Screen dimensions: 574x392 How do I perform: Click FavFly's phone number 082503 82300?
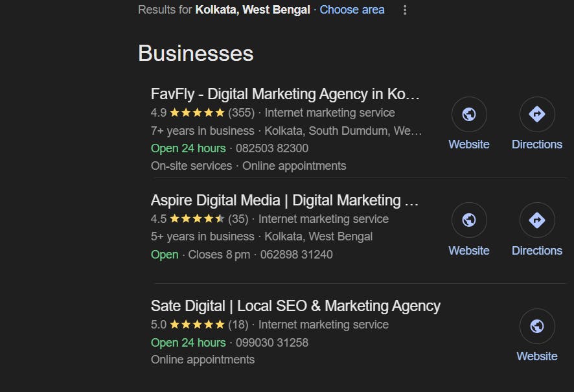(272, 148)
